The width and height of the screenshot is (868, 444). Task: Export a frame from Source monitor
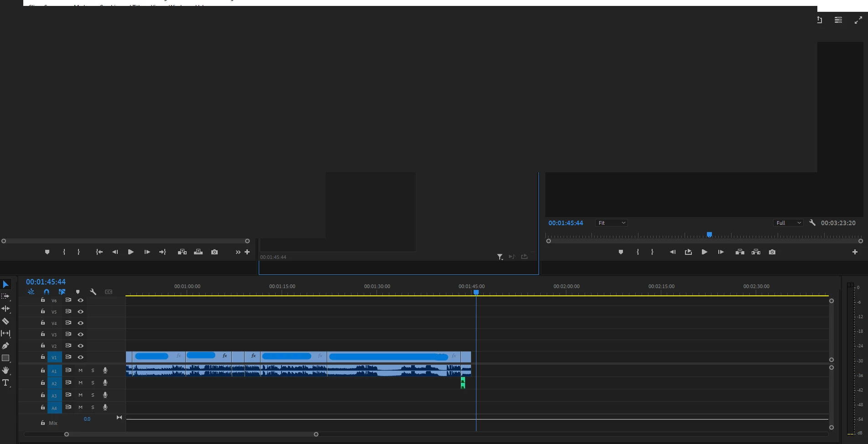coord(214,252)
